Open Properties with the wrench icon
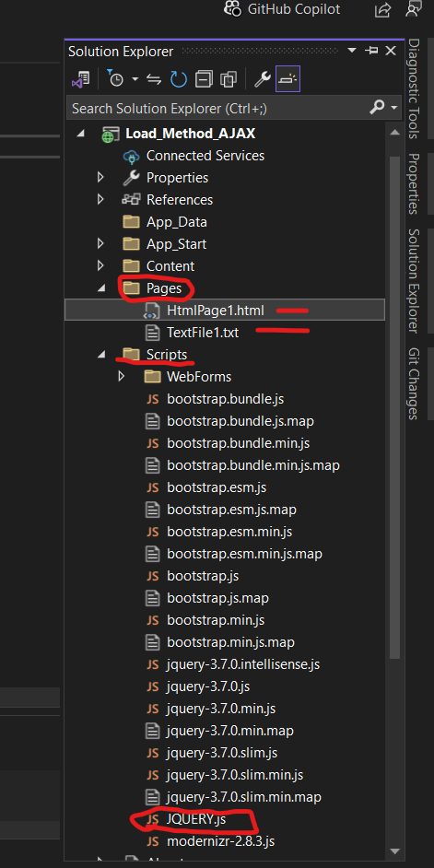The width and height of the screenshot is (434, 868). (x=262, y=79)
